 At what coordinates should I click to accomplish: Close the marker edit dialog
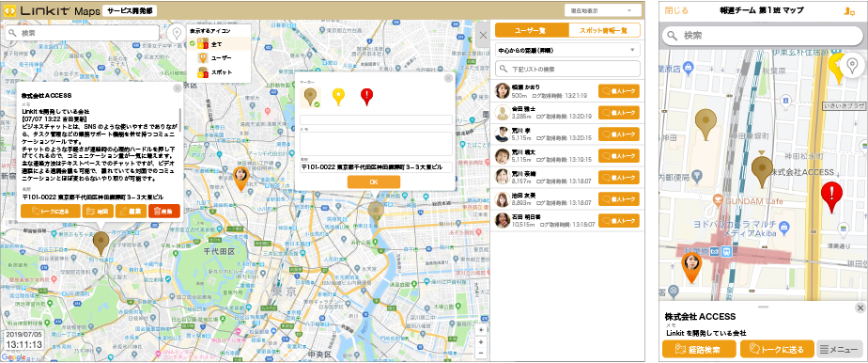coord(448,78)
